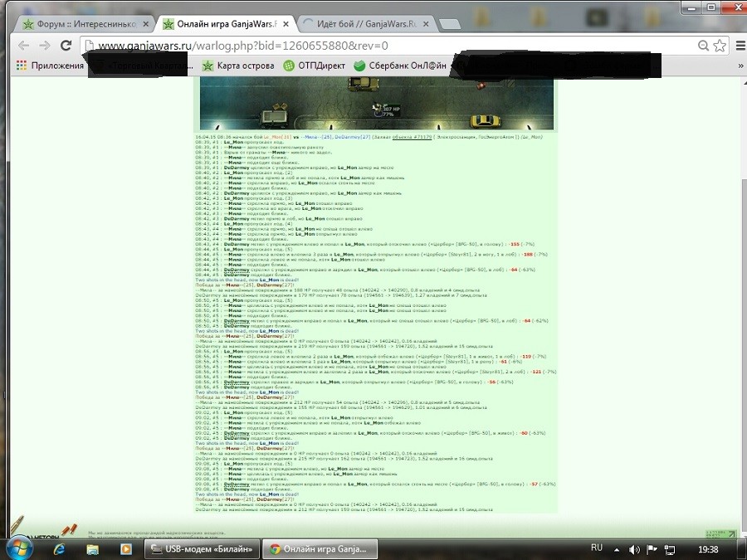Screen dimensions: 747x560
Task: Open the Сбербанк ОнЛ@йн bookmark
Action: coord(400,66)
